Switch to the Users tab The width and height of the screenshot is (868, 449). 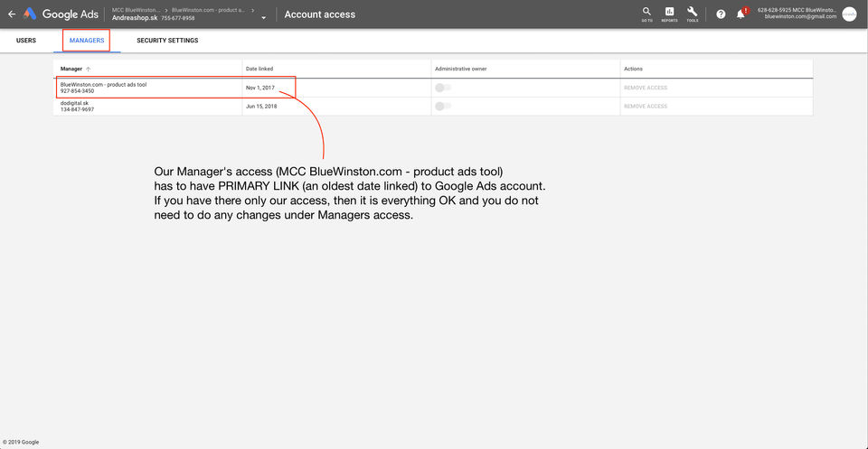(26, 41)
